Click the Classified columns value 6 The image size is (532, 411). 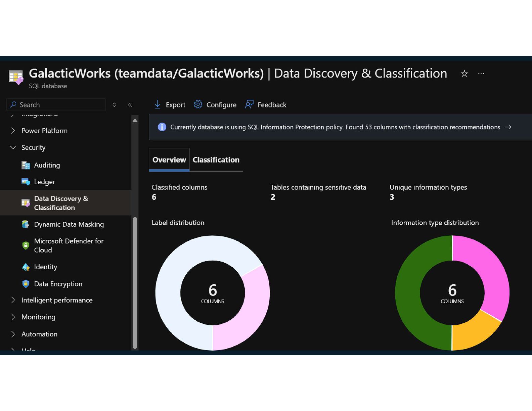pos(154,197)
